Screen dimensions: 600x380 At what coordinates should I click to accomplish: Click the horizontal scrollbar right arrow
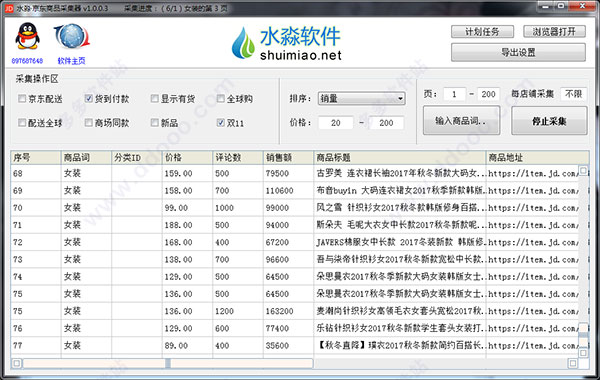pyautogui.click(x=572, y=363)
